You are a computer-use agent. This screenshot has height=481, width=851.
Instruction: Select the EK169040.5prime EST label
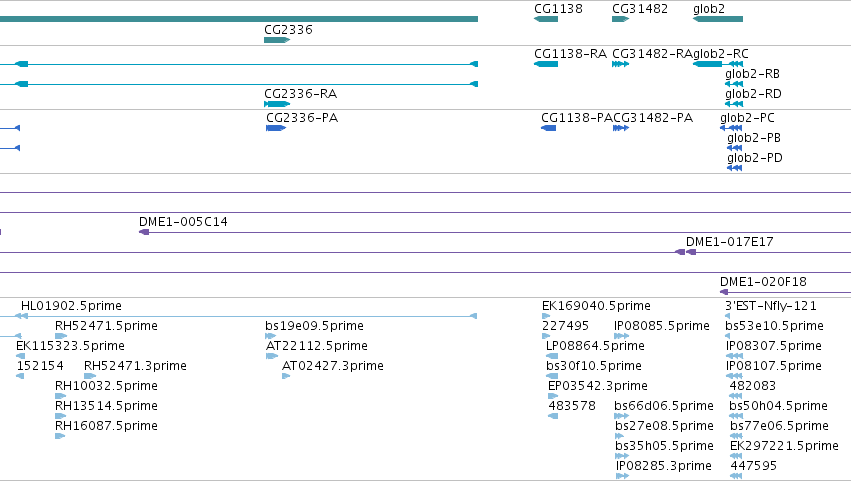coord(596,306)
